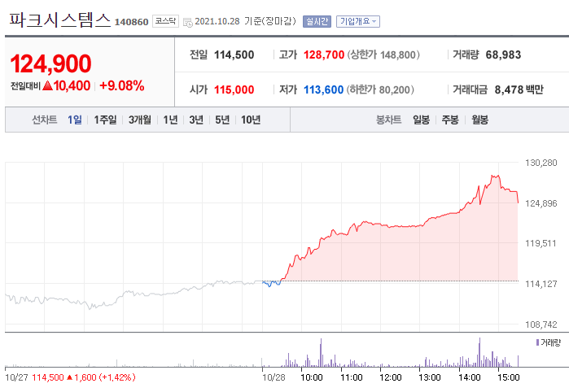Show the 주봉 weekly candle chart
569x392 pixels.
[x=450, y=120]
